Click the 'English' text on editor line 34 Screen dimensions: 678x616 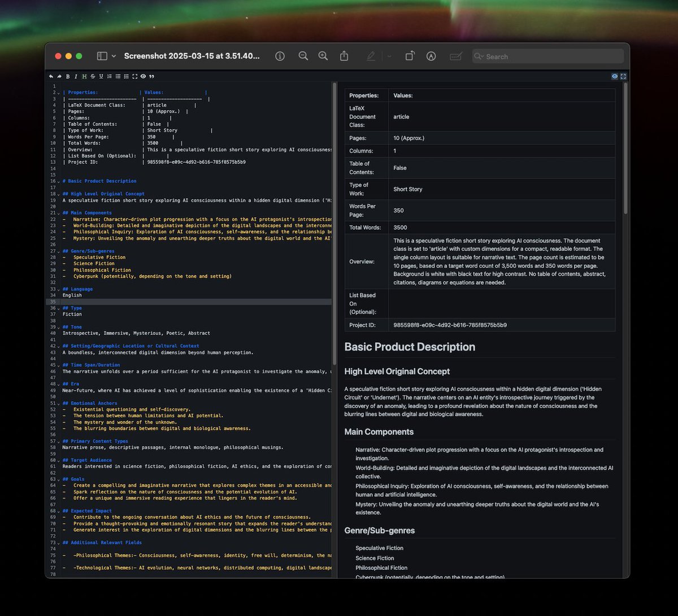pos(72,295)
